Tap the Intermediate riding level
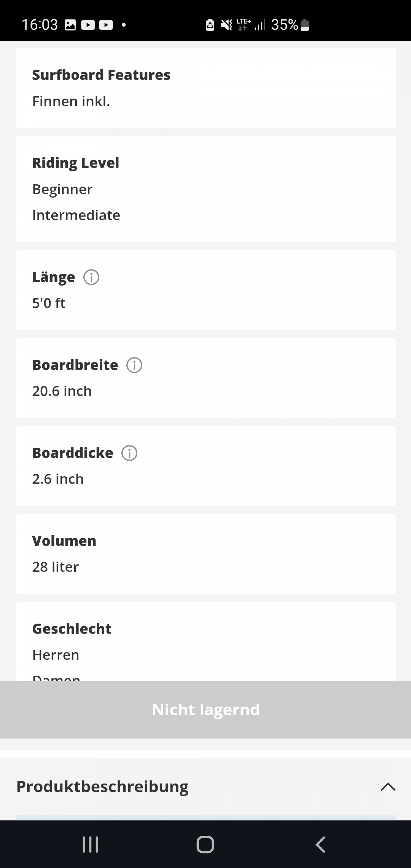The height and width of the screenshot is (868, 411). (76, 215)
